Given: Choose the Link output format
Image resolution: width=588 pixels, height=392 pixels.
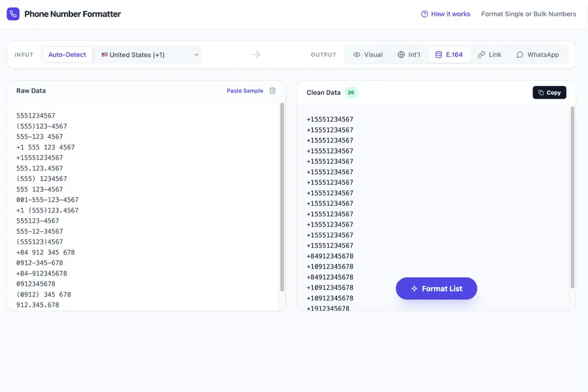Looking at the screenshot, I should 489,55.
